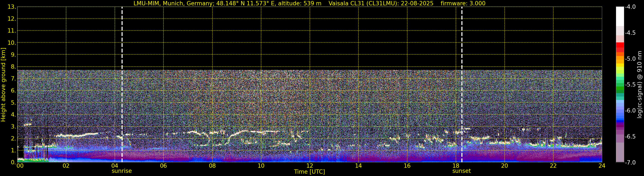The height and width of the screenshot is (176, 644).
Task: Click the colorbar label 'log(rc-signal) @ 910 nm'
Action: click(640, 85)
